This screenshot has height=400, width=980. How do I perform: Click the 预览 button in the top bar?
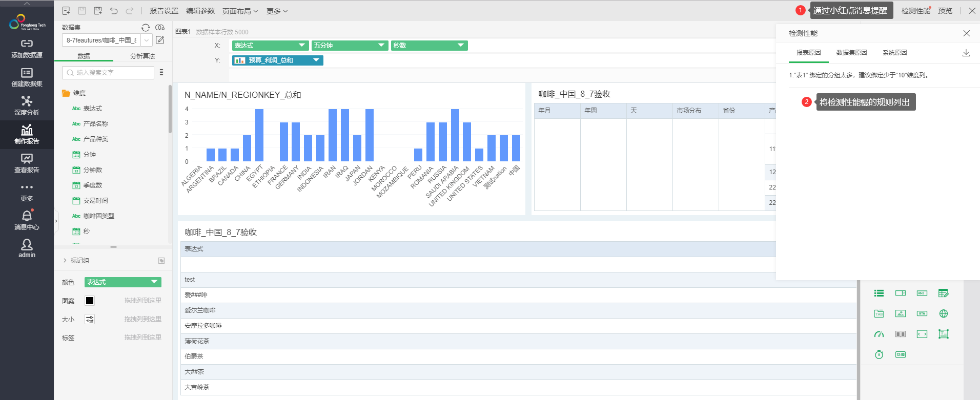[x=945, y=11]
